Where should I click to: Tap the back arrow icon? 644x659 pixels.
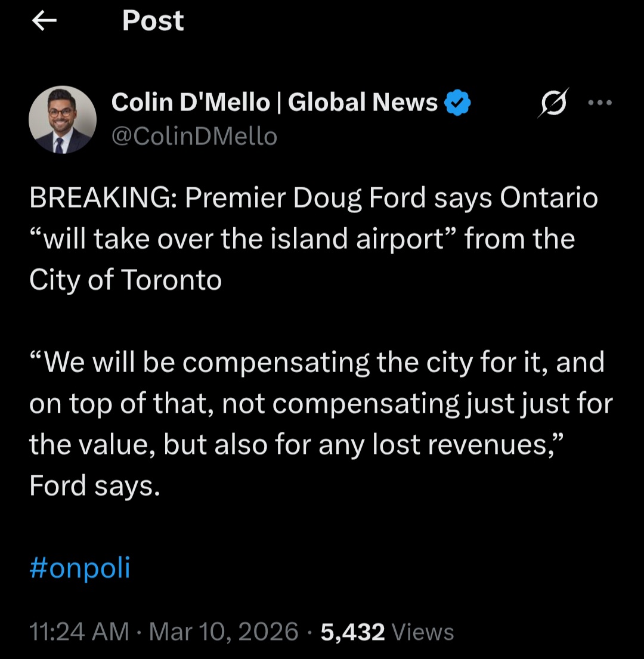tap(44, 21)
